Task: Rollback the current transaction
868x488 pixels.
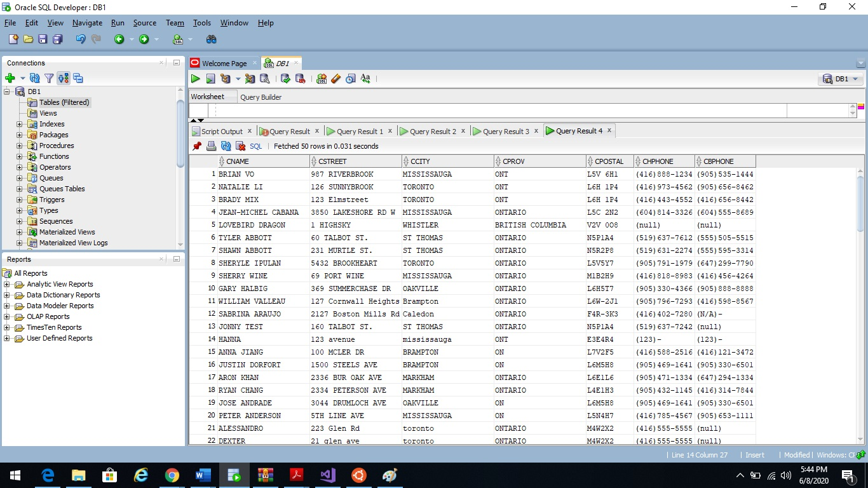Action: tap(300, 79)
